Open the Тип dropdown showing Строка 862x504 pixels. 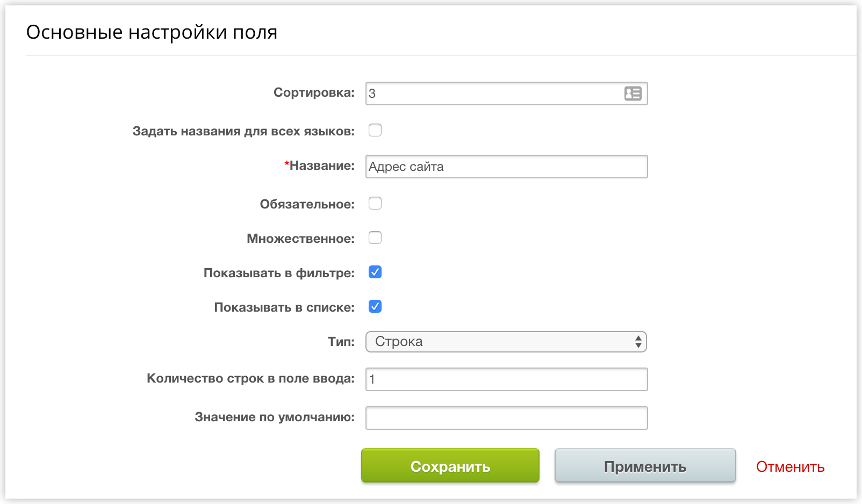tap(506, 342)
